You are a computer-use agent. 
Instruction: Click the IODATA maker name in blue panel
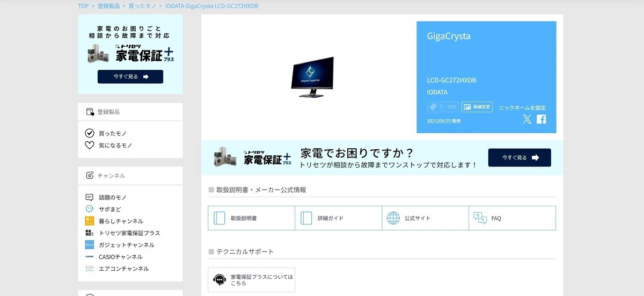(437, 92)
